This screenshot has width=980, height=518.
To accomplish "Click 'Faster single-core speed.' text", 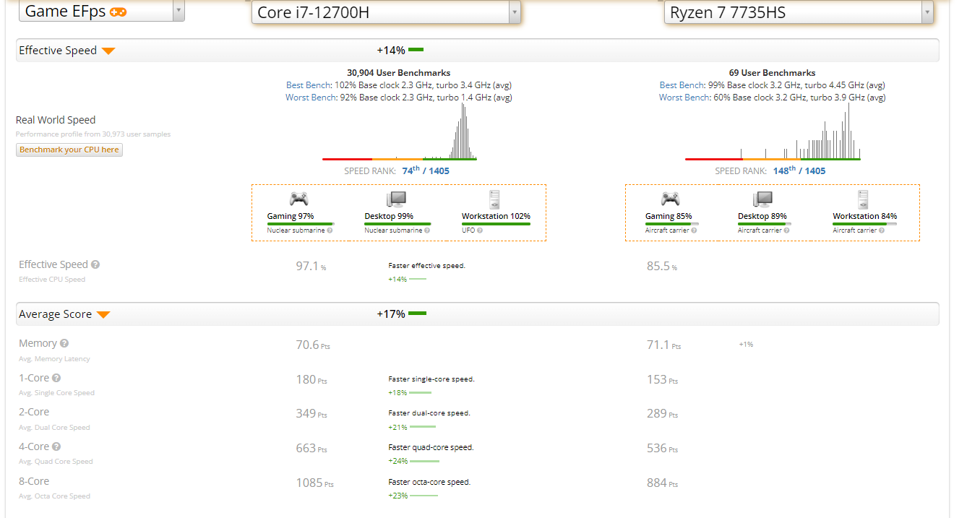I will [x=431, y=379].
